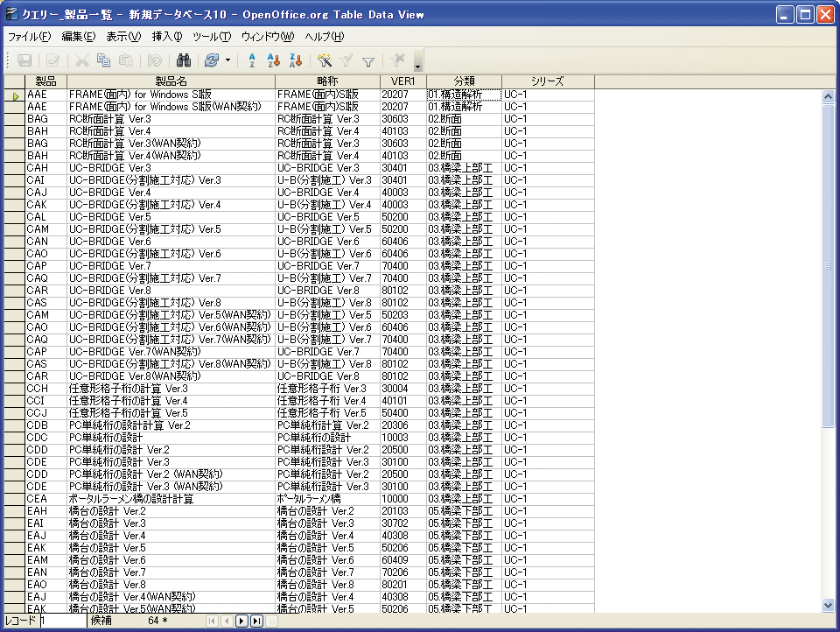Click the vertical scrollbar down arrow
The image size is (840, 632).
(x=828, y=606)
